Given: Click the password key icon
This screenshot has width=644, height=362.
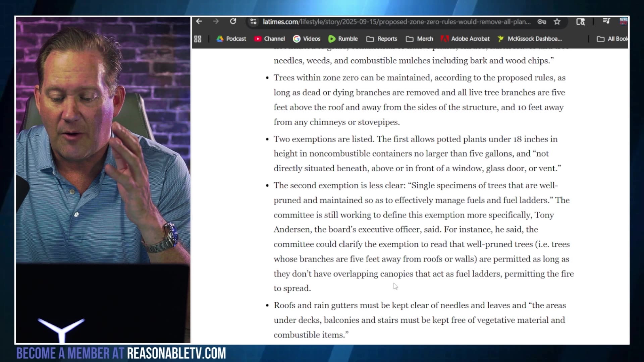Looking at the screenshot, I should tap(542, 22).
